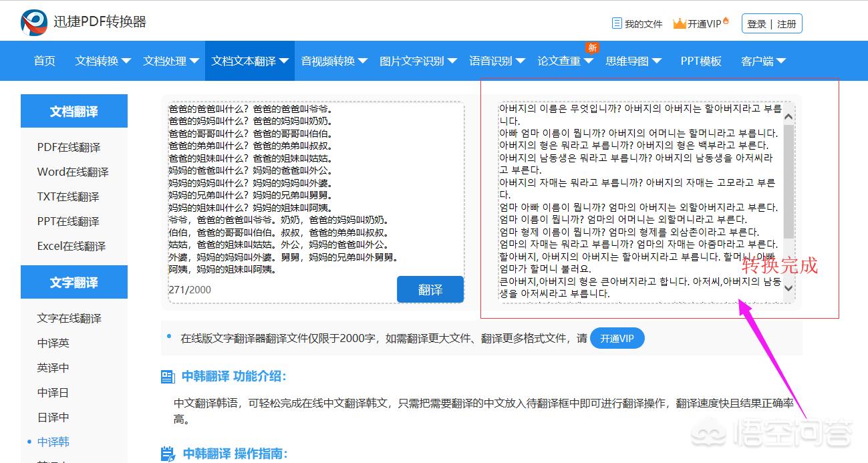
Task: Open the PPT模板 menu item
Action: click(701, 61)
